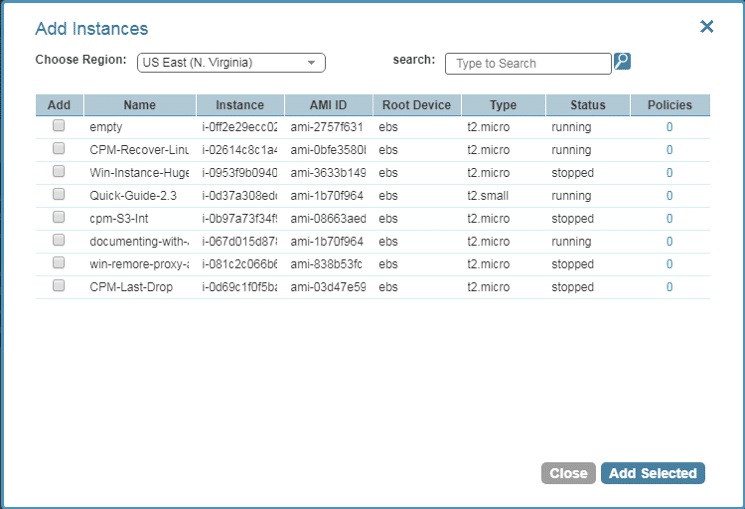The width and height of the screenshot is (745, 509).
Task: Click the search magnifier icon
Action: click(622, 61)
